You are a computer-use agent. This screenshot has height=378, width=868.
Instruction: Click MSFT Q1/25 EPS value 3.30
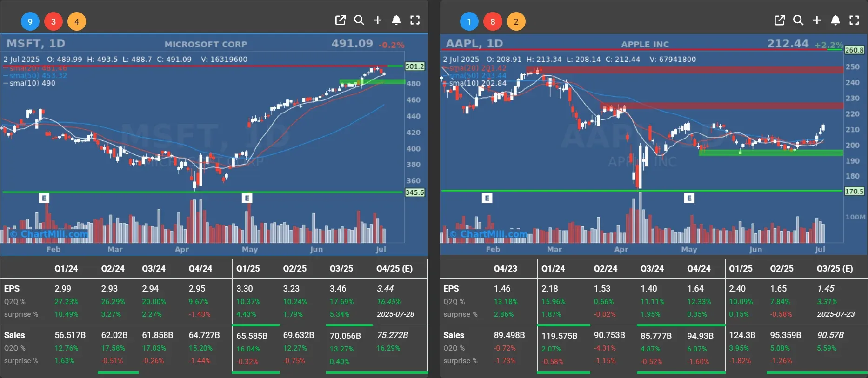pyautogui.click(x=245, y=289)
